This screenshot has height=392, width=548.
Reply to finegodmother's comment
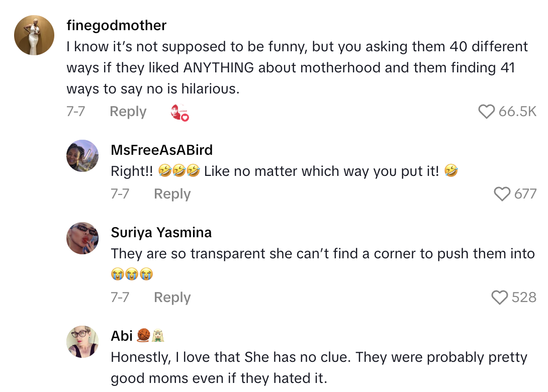point(128,112)
